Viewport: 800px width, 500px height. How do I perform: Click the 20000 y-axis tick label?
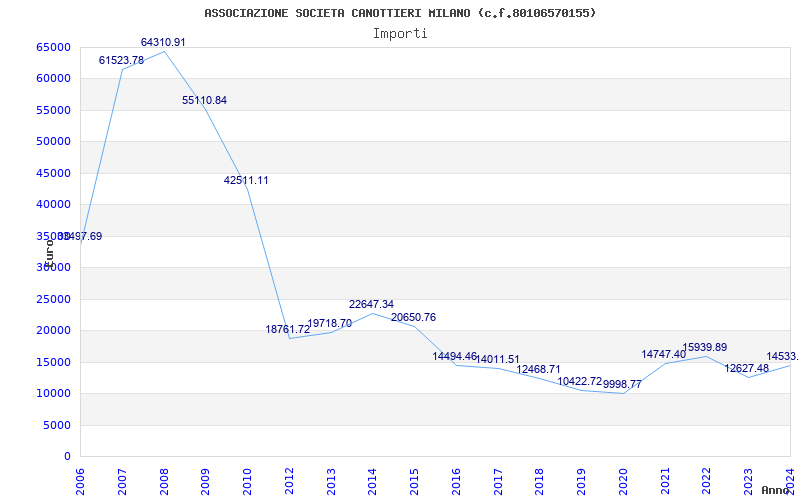54,331
